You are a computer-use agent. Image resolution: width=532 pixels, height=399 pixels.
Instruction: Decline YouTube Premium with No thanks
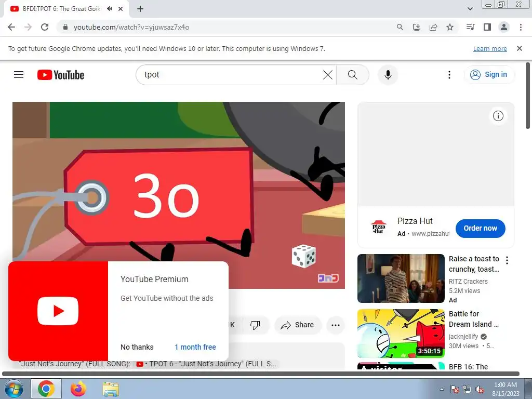(x=137, y=347)
